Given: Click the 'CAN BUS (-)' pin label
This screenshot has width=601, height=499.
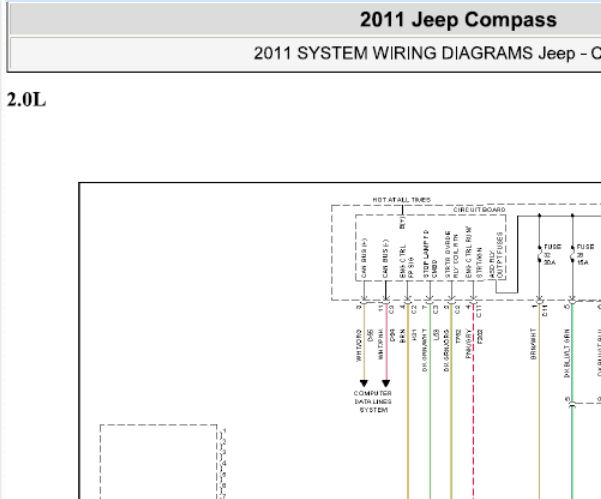Looking at the screenshot, I should [x=385, y=259].
